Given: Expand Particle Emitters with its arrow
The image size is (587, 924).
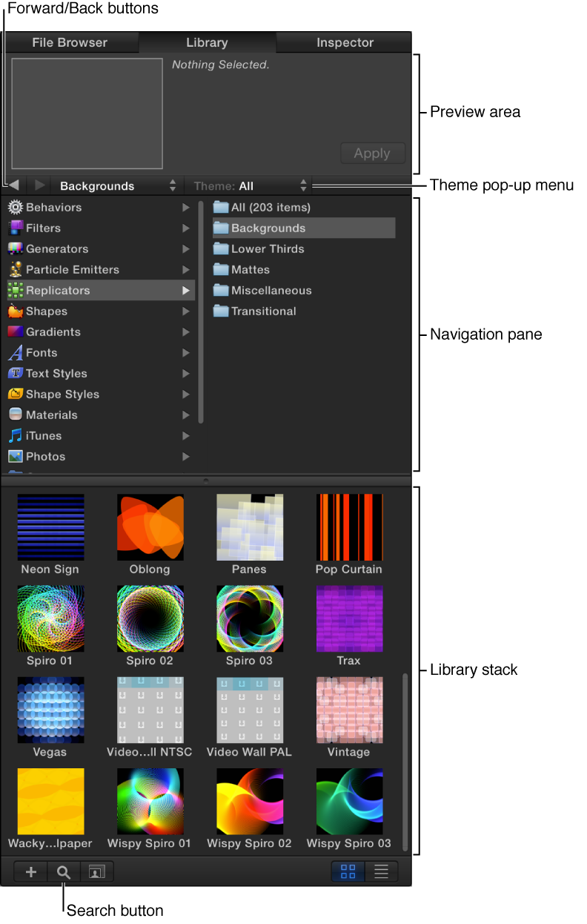Looking at the screenshot, I should pos(186,270).
